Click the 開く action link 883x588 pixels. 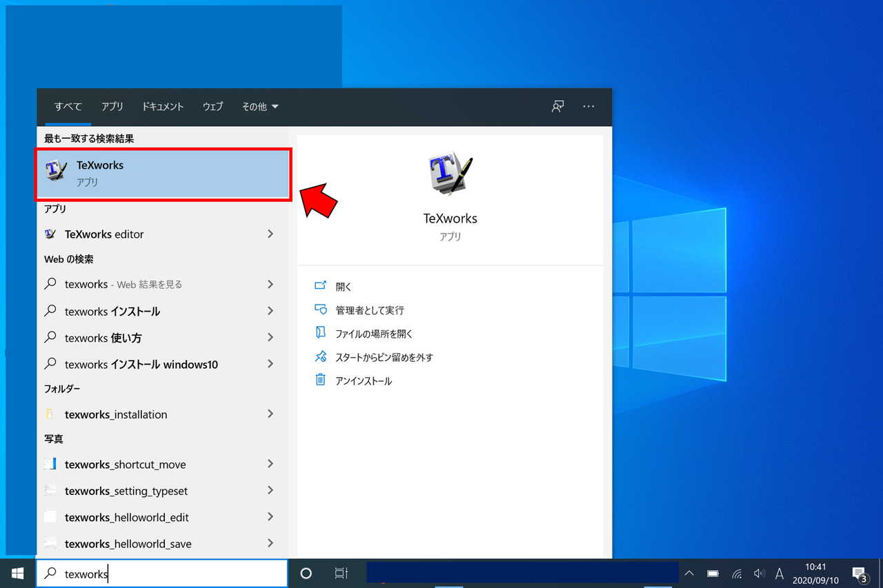pyautogui.click(x=343, y=286)
